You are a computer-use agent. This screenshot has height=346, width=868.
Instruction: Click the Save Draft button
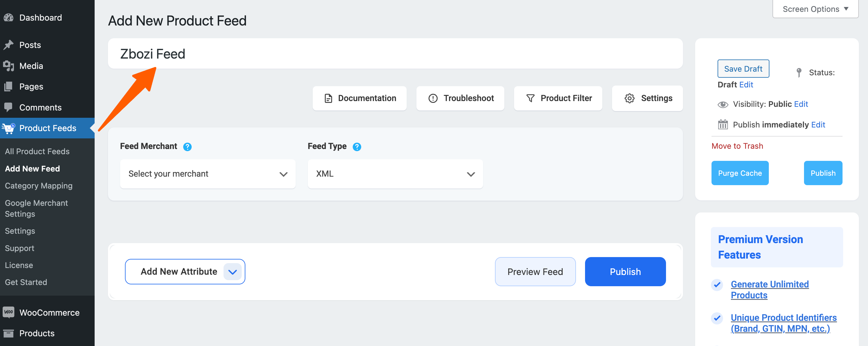point(743,69)
